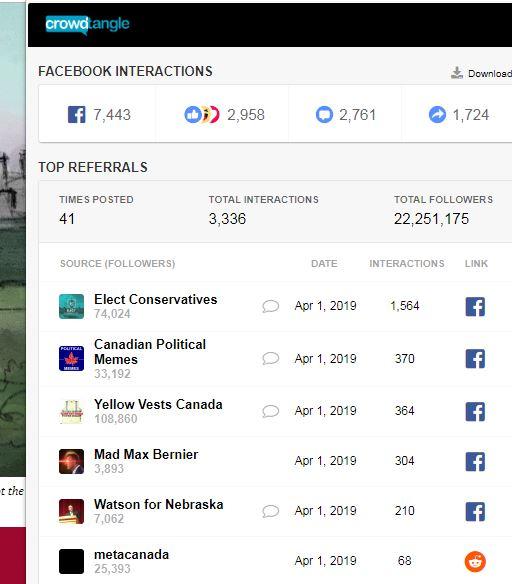Click comment bubble beside Elect Conservatives
Screen dimensions: 512x584
click(271, 306)
